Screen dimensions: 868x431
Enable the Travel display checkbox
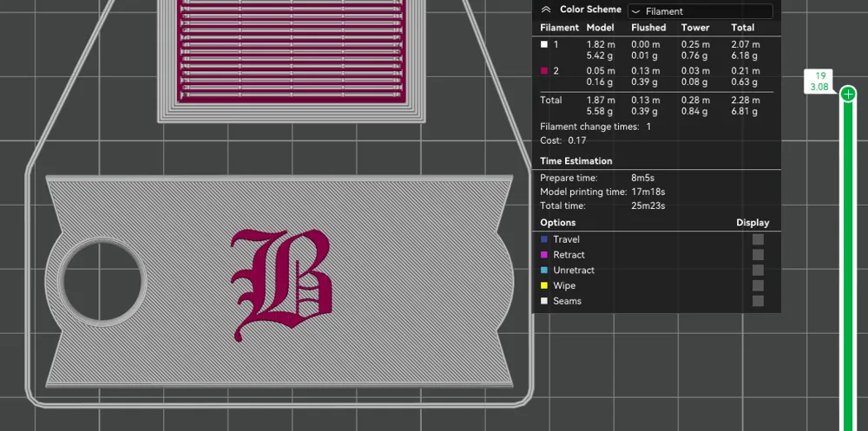(x=758, y=239)
